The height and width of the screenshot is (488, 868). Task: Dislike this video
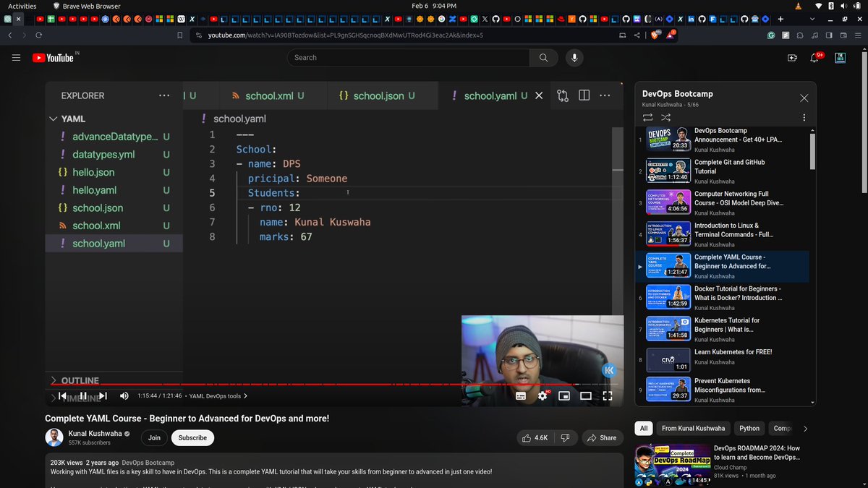pyautogui.click(x=566, y=437)
